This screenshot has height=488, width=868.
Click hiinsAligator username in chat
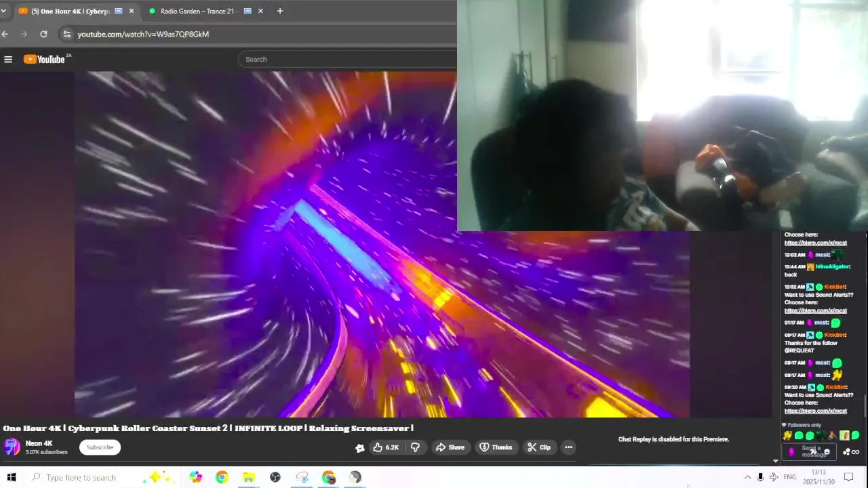coord(833,267)
